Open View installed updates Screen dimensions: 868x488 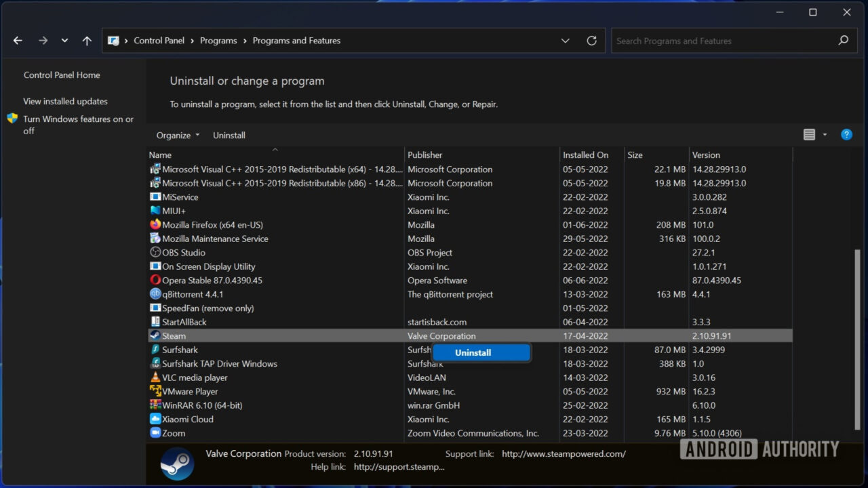(x=65, y=101)
